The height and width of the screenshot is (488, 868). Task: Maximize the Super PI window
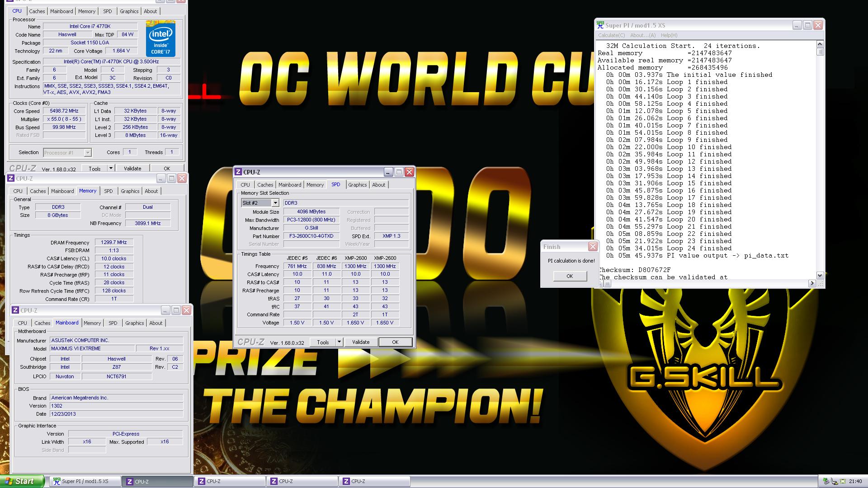coord(807,25)
